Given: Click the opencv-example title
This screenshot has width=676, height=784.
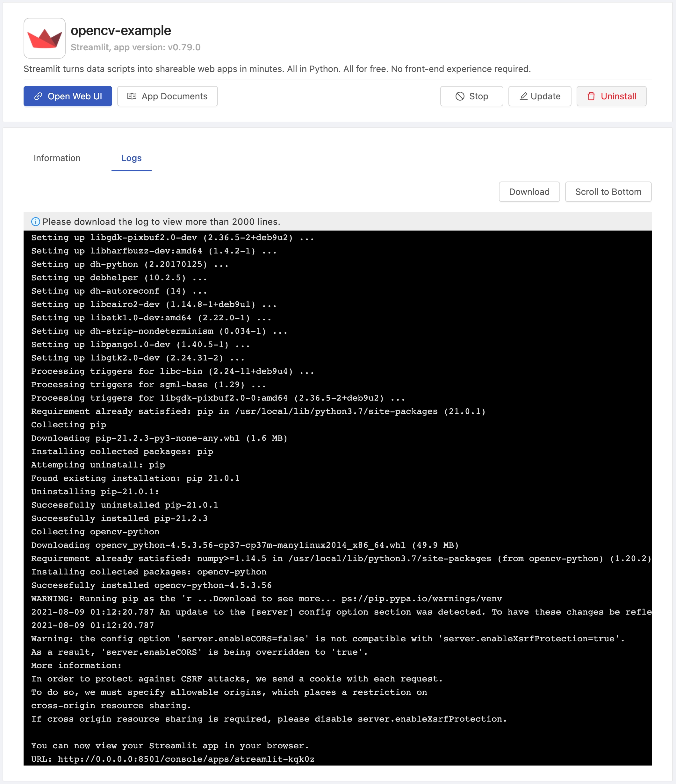Looking at the screenshot, I should click(121, 30).
